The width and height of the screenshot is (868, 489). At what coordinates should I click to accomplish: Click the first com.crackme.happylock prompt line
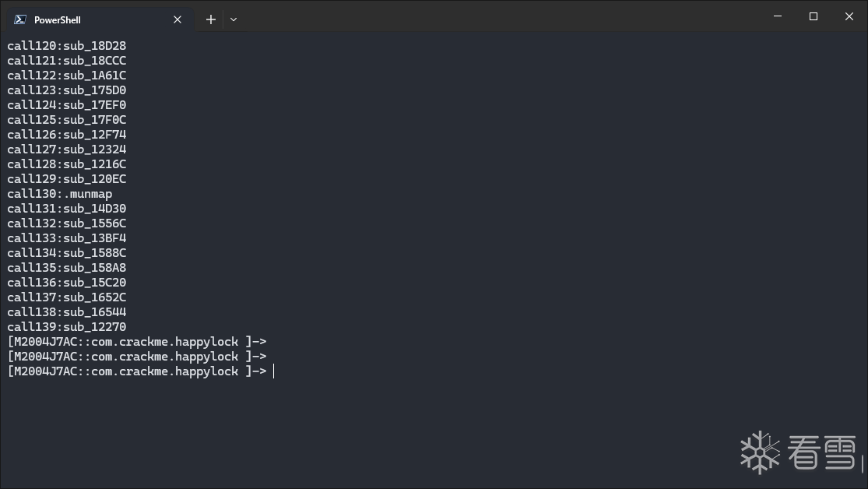pyautogui.click(x=137, y=342)
